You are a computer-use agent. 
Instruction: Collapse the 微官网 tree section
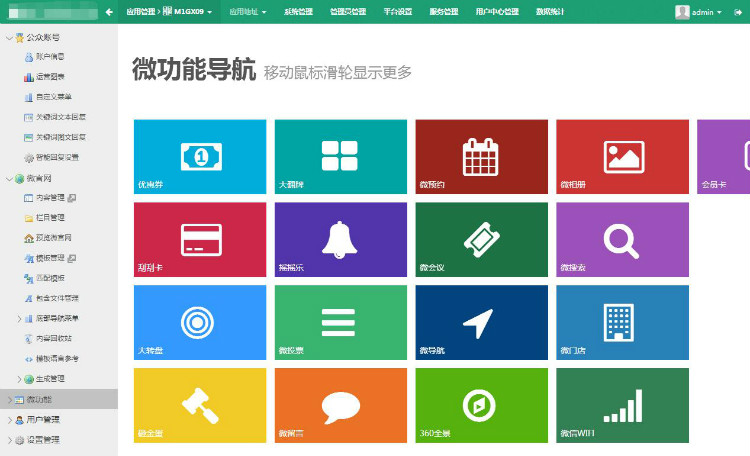click(x=9, y=178)
